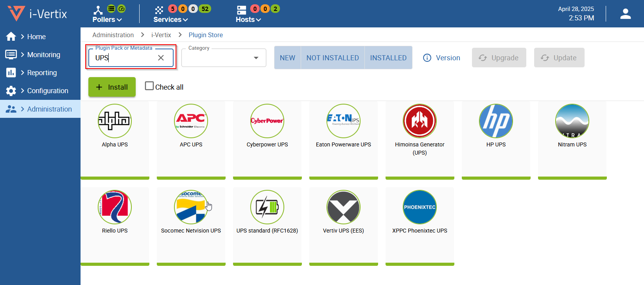Viewport: 644px width, 285px height.
Task: Click the Upgrade button
Action: [x=499, y=58]
